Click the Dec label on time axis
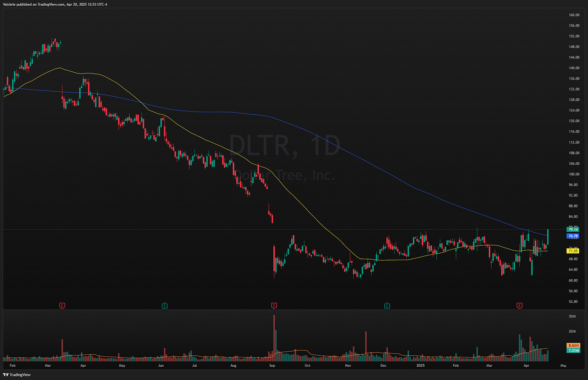 [x=383, y=365]
